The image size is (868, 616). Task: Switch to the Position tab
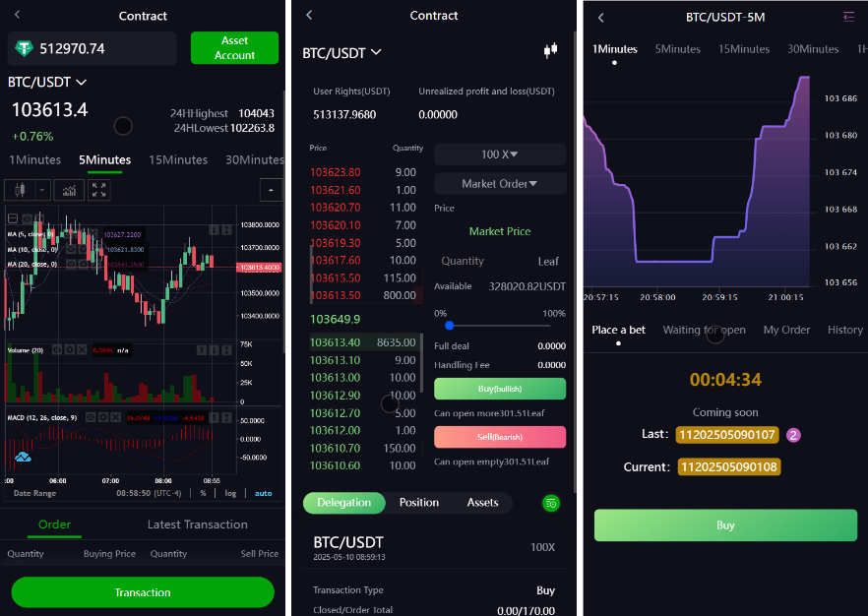coord(418,503)
